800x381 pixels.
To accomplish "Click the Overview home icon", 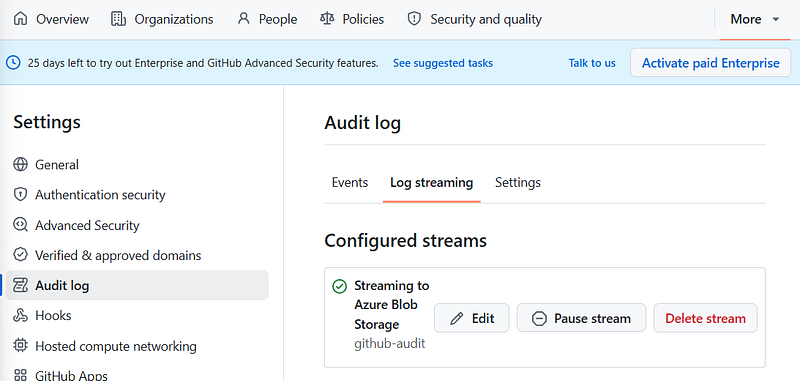I will (20, 19).
